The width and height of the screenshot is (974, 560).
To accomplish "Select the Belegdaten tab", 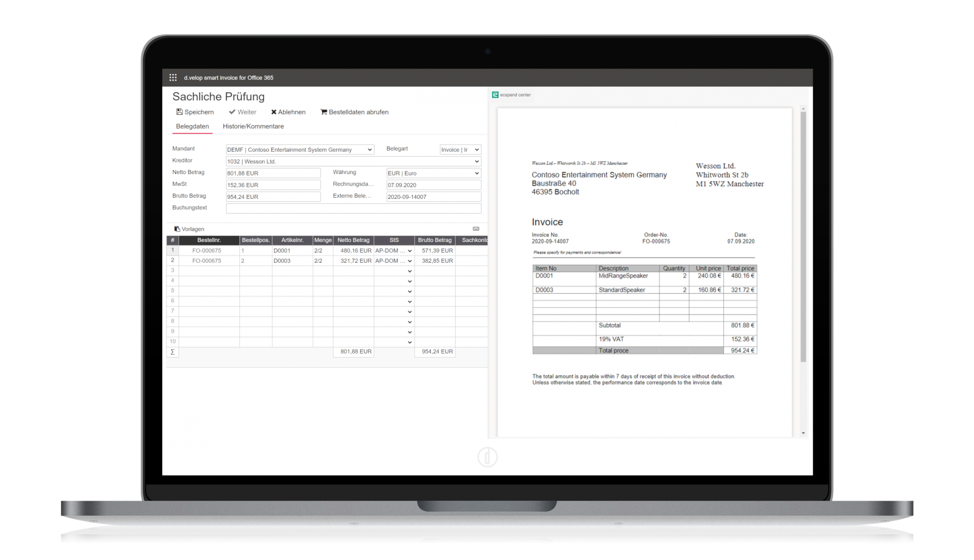I will (x=192, y=126).
